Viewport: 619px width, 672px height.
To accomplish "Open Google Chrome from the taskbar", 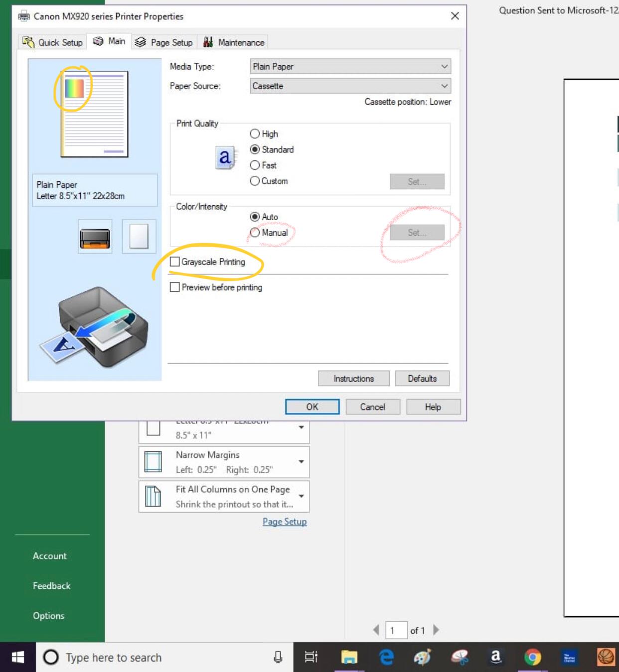I will click(x=533, y=658).
